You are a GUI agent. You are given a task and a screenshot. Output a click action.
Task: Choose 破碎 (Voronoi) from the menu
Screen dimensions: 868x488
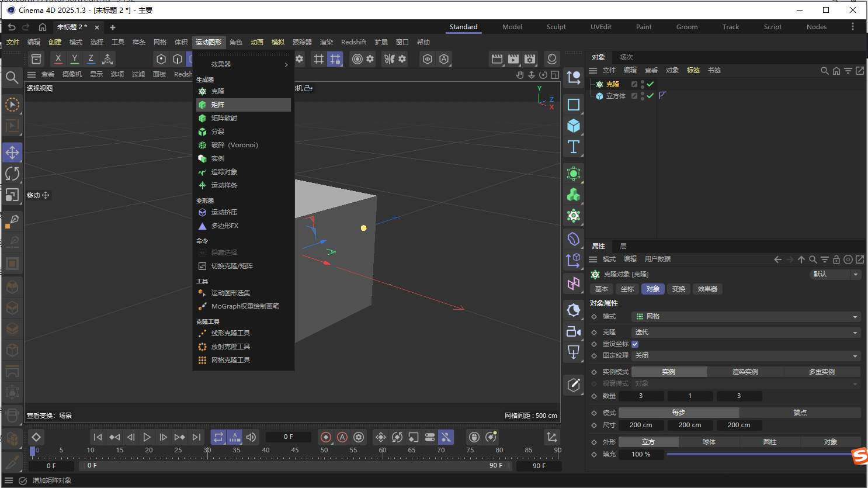click(x=244, y=145)
